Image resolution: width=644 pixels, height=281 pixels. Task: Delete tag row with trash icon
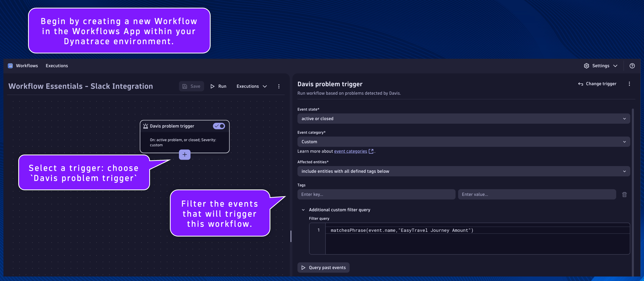tap(624, 194)
